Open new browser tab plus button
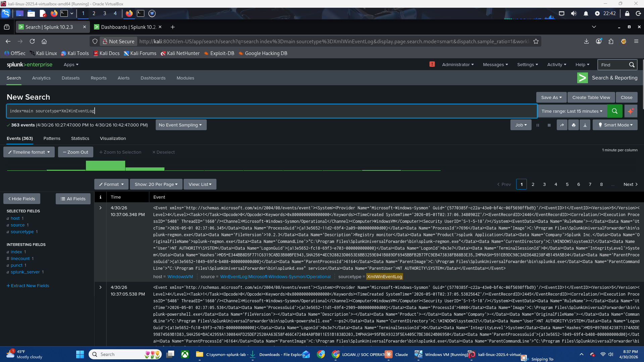 (x=172, y=27)
